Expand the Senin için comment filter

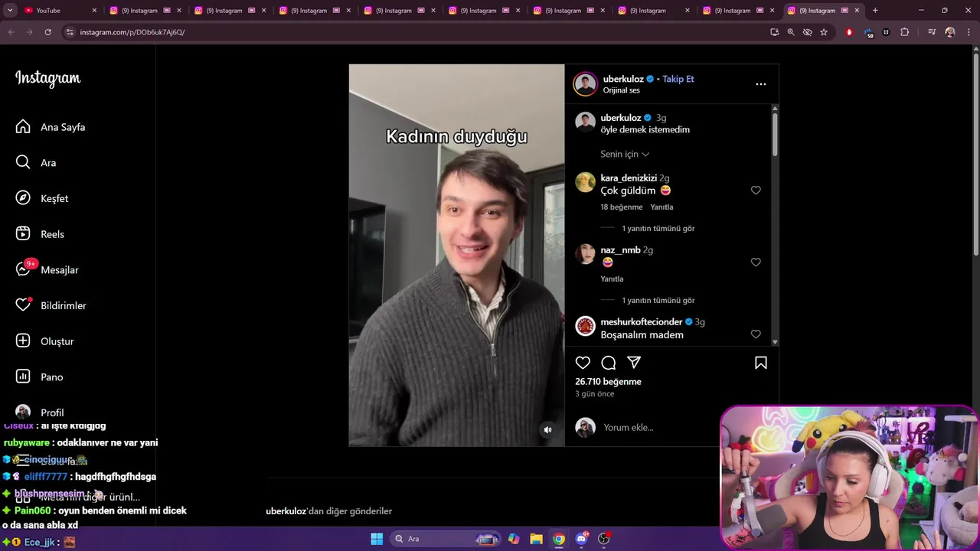(x=625, y=154)
